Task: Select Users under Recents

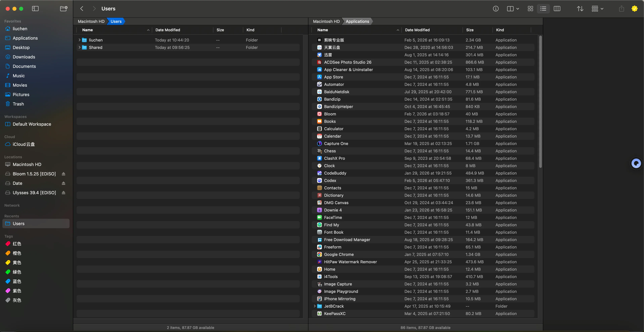Action: coord(36,223)
